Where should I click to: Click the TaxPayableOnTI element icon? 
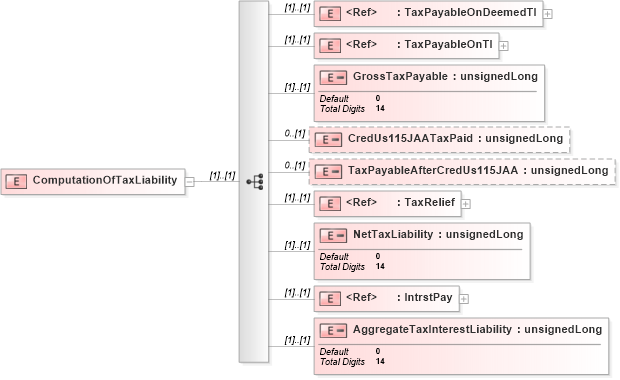330,45
